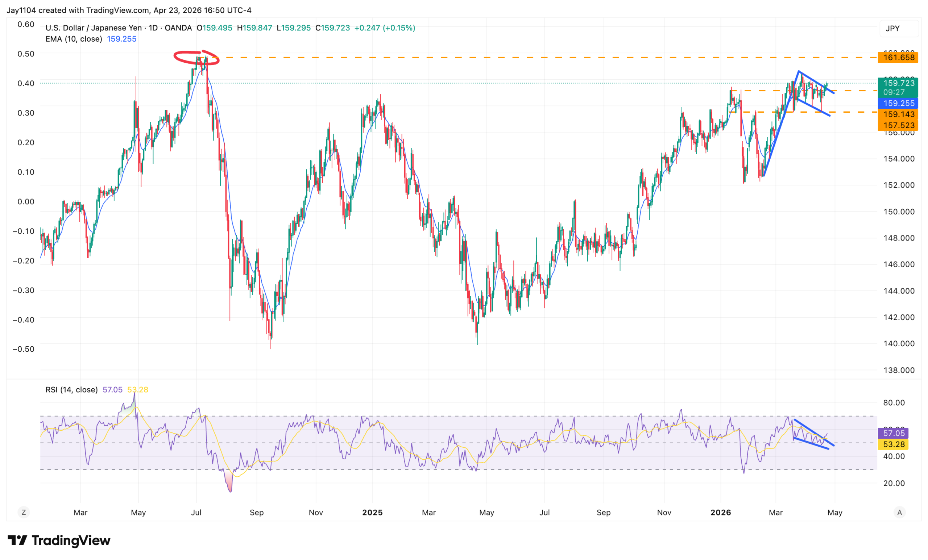Click the 2025 label on the time axis
Viewport: 928px width, 560px height.
pos(373,512)
